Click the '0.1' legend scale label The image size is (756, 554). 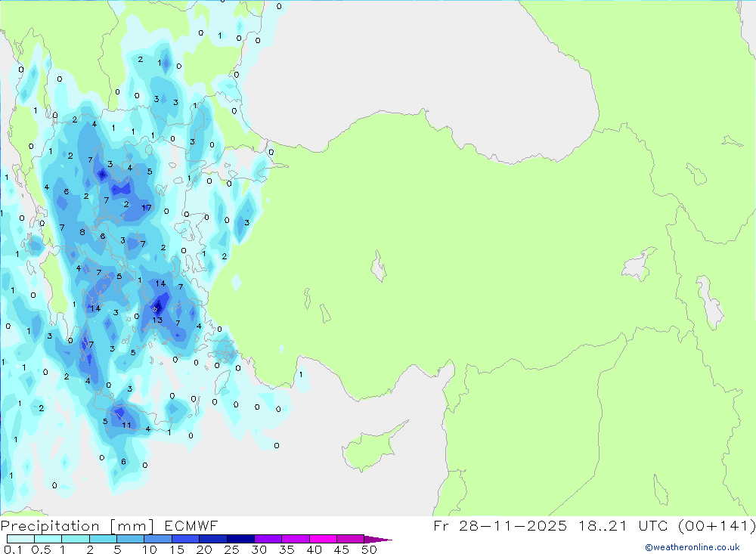point(13,549)
